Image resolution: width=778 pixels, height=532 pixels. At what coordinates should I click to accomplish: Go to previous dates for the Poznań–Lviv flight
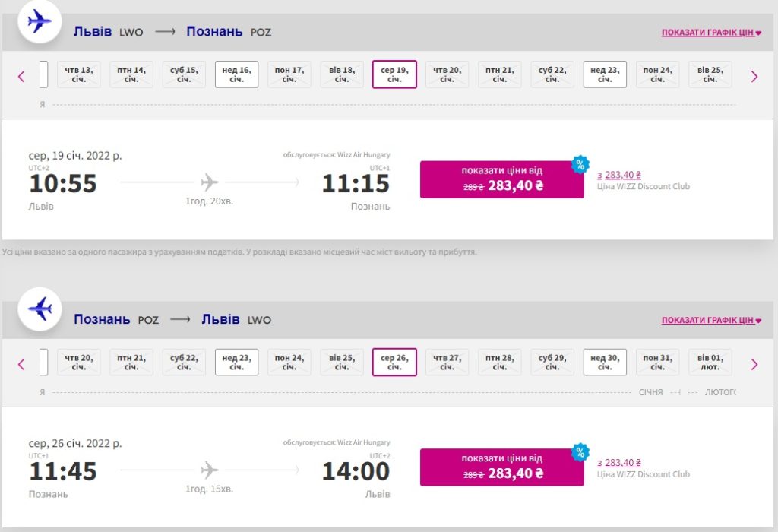click(x=21, y=364)
